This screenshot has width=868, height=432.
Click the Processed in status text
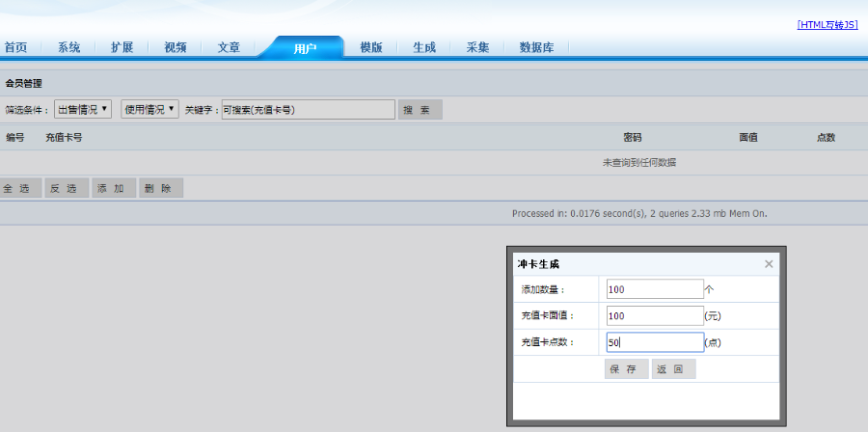tap(639, 213)
